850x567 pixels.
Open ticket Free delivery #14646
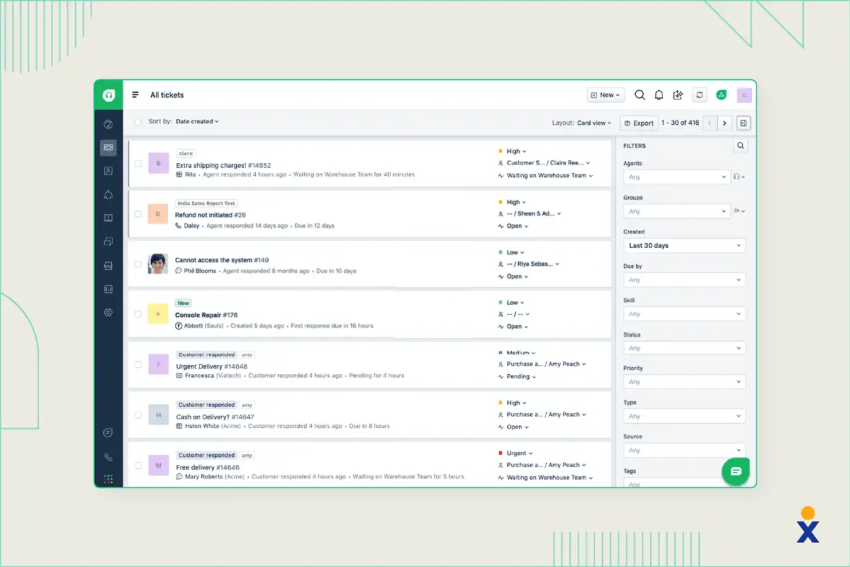click(208, 467)
